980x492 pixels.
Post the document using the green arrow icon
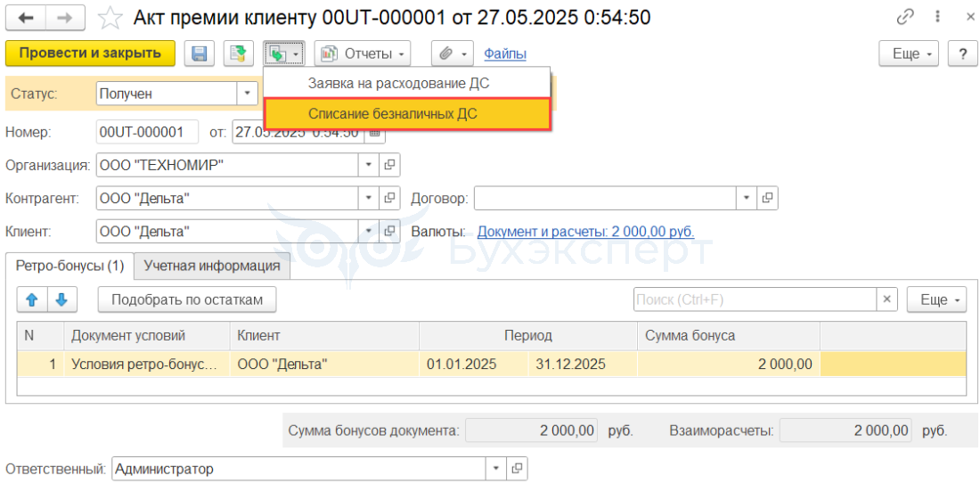click(238, 53)
